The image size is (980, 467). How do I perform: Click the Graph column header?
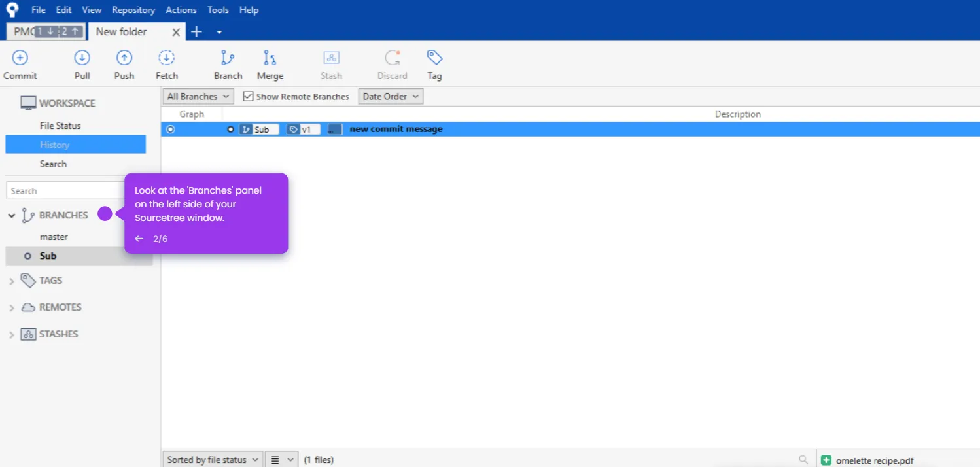[192, 114]
